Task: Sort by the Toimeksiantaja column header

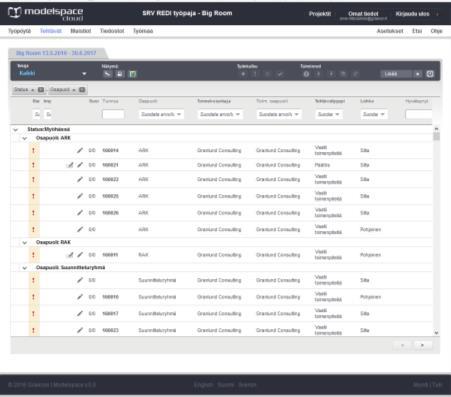Action: pyautogui.click(x=214, y=101)
